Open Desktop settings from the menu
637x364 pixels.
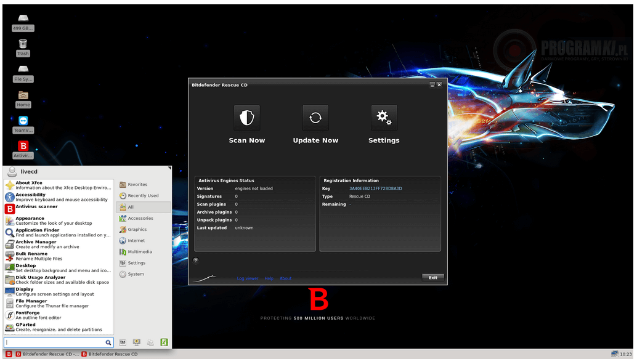point(59,268)
